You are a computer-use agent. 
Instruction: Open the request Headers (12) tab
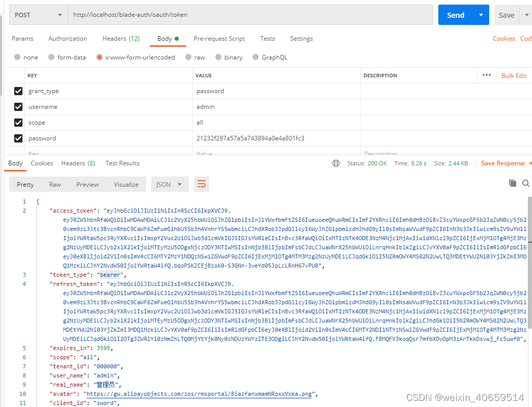(x=121, y=39)
